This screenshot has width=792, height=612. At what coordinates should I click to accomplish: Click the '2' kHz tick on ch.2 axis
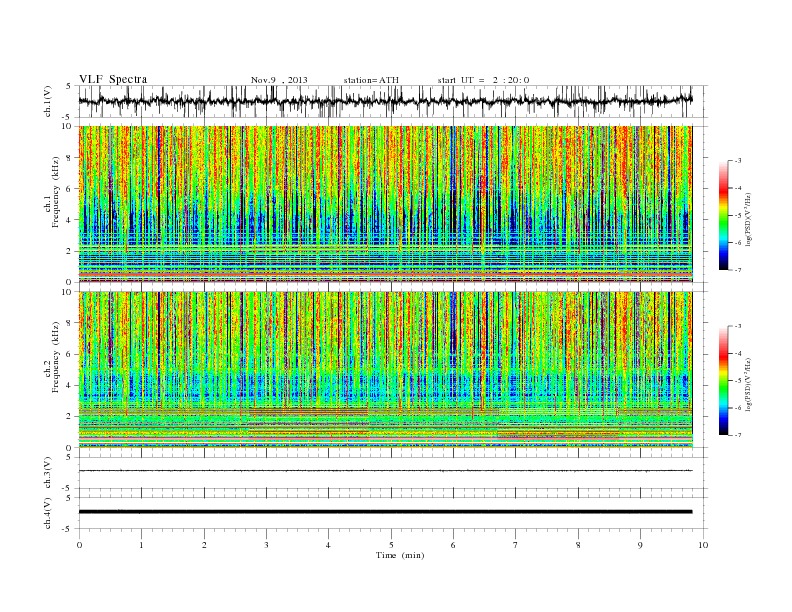(69, 417)
